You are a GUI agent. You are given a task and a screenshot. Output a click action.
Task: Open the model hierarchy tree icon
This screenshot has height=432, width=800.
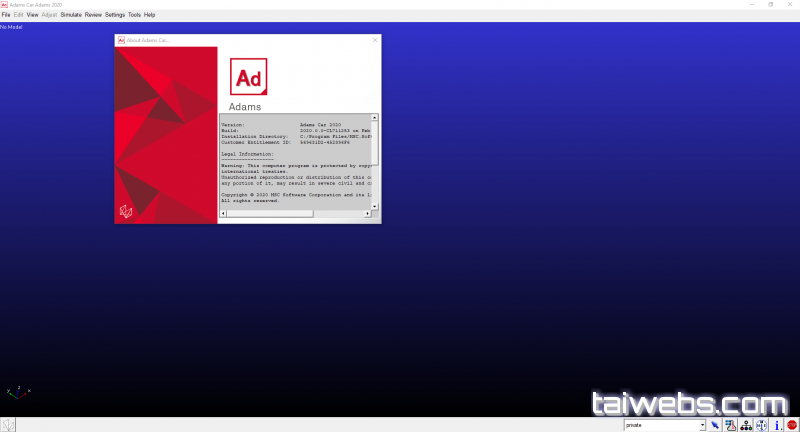pos(746,425)
